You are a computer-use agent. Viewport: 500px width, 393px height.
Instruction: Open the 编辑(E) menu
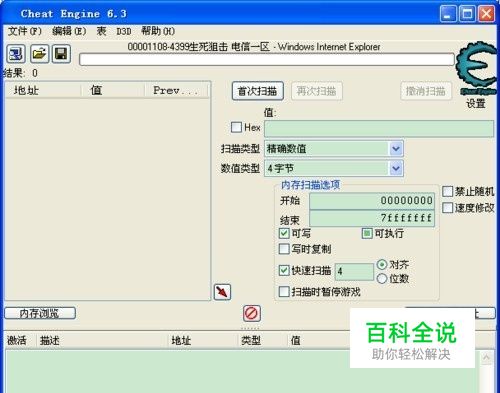coord(69,31)
